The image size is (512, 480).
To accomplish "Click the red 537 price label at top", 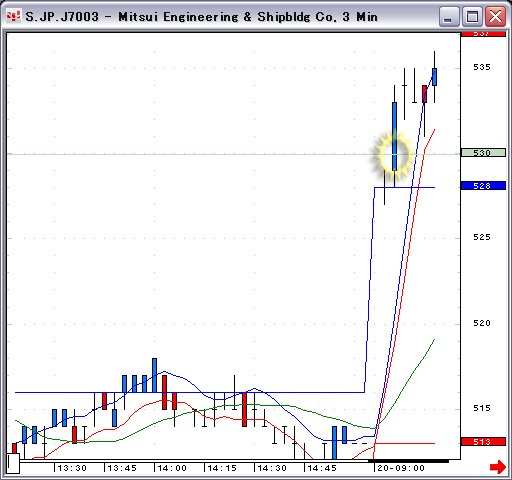I will [483, 34].
